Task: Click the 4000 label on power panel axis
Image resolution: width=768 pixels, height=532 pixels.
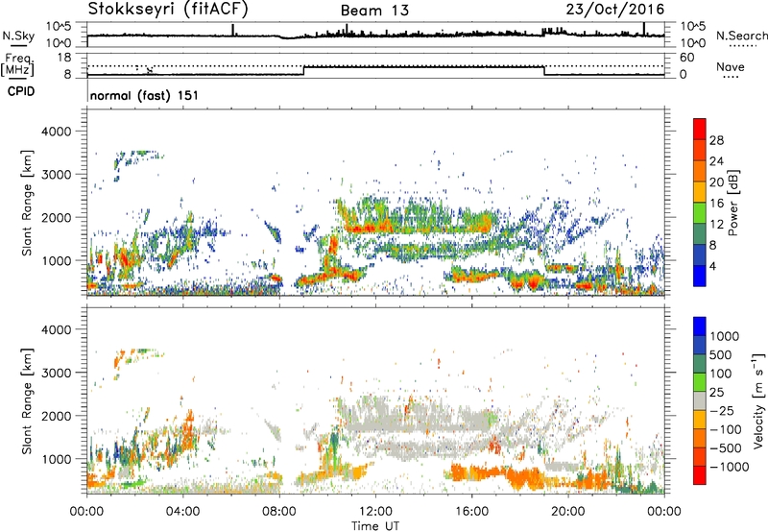Action: click(56, 132)
